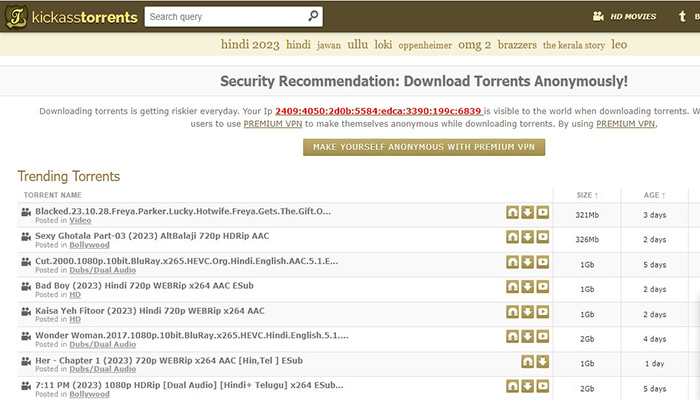Screen dimensions: 700x400
Task: Click download icon for Kaisa Yeh Fitoor
Action: (528, 312)
